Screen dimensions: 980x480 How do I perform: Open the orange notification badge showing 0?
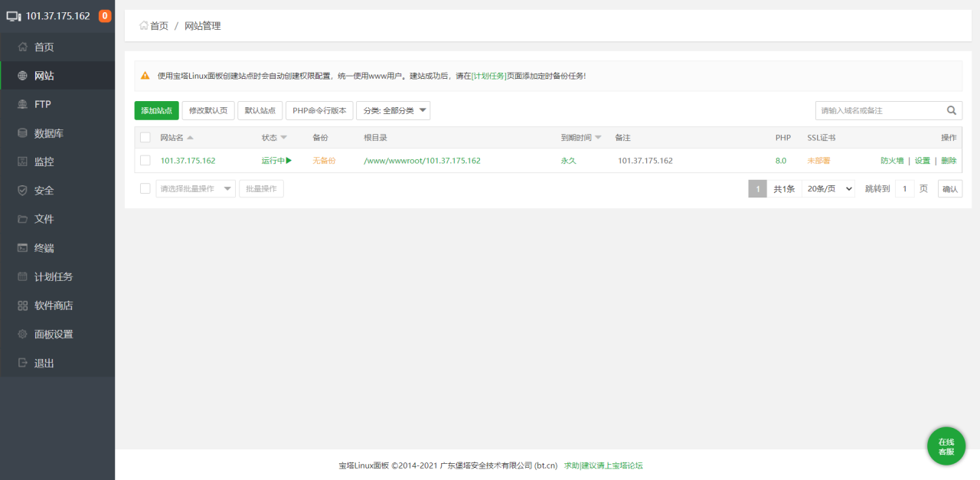pos(105,16)
